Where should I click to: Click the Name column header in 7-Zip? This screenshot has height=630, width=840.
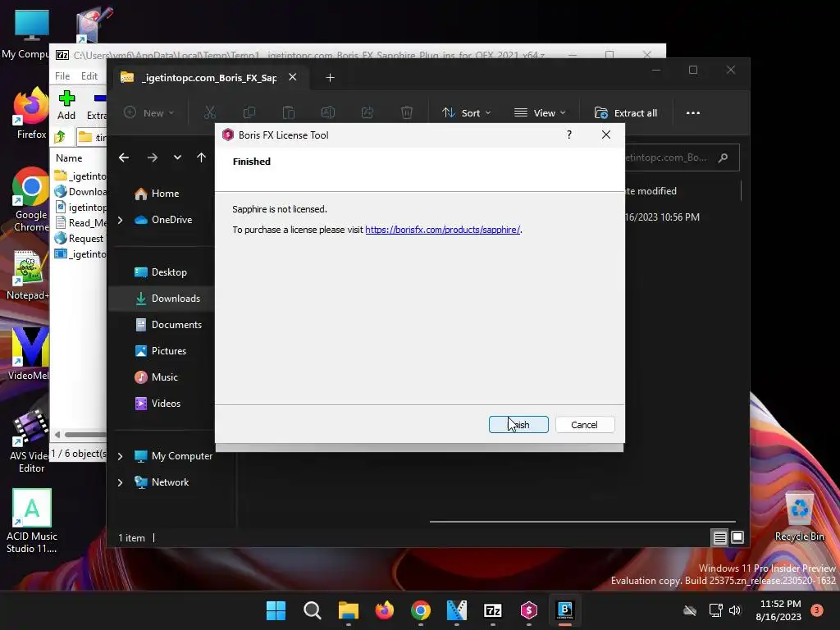tap(69, 158)
